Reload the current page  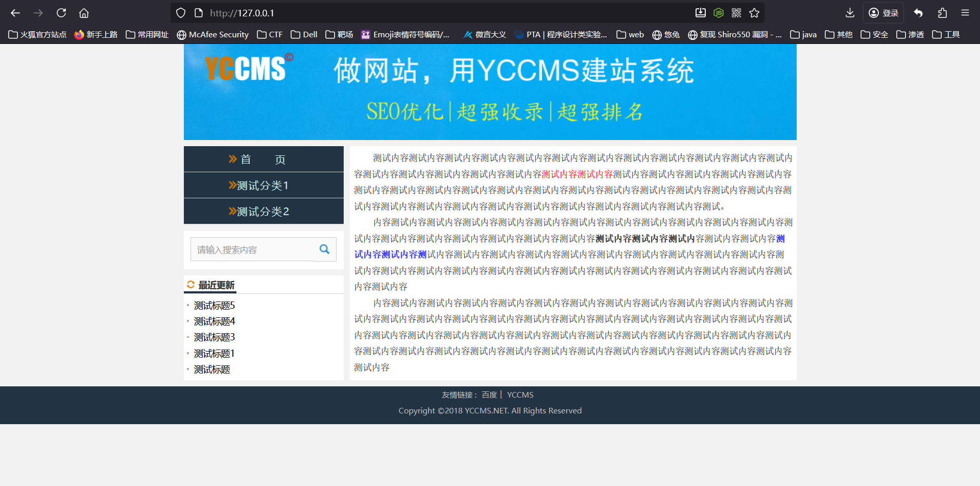point(61,13)
